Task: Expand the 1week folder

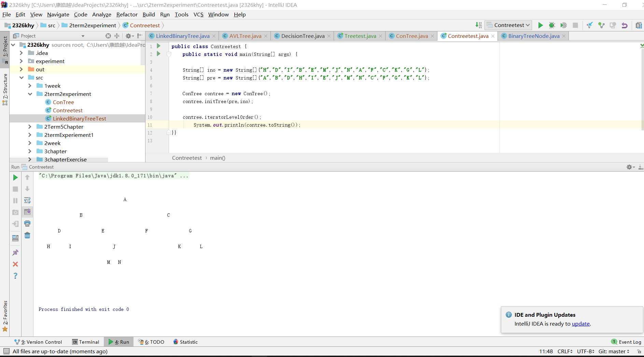Action: click(30, 86)
